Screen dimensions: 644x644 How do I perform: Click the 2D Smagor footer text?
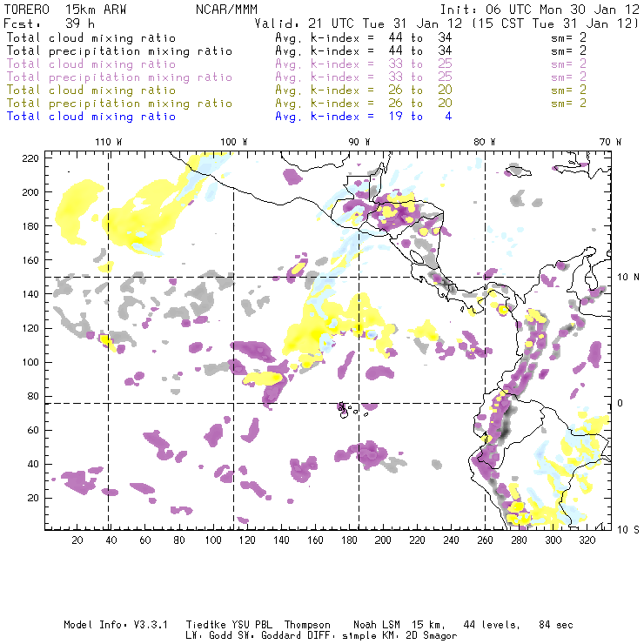pos(431,636)
